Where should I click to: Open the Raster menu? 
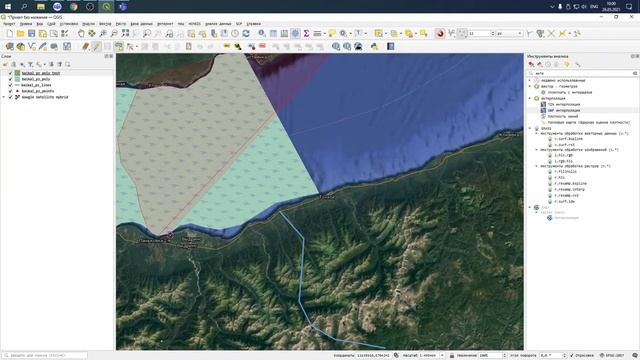point(120,24)
